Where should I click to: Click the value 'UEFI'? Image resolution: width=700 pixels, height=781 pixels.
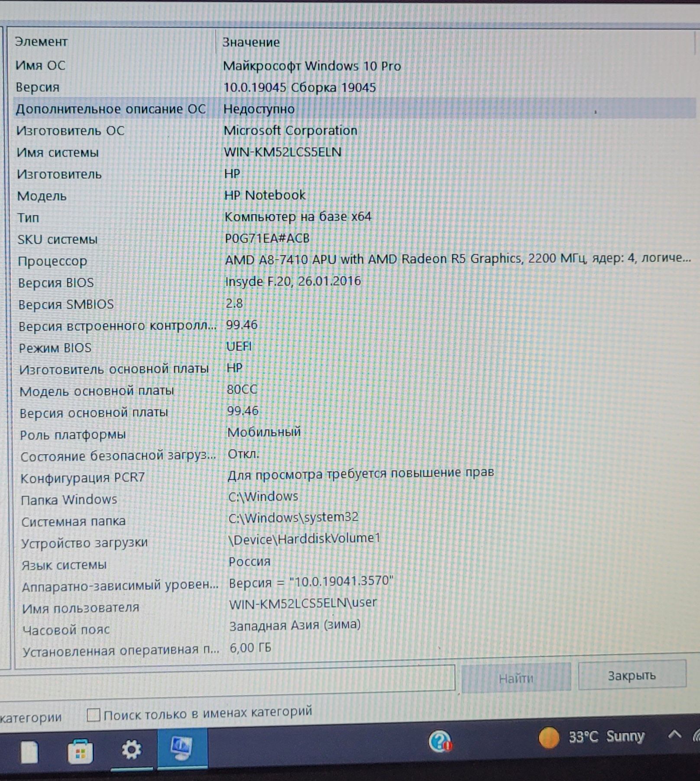tap(239, 346)
